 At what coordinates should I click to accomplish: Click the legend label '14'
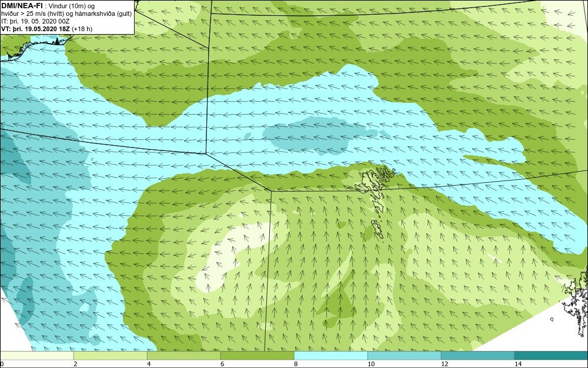click(x=518, y=364)
